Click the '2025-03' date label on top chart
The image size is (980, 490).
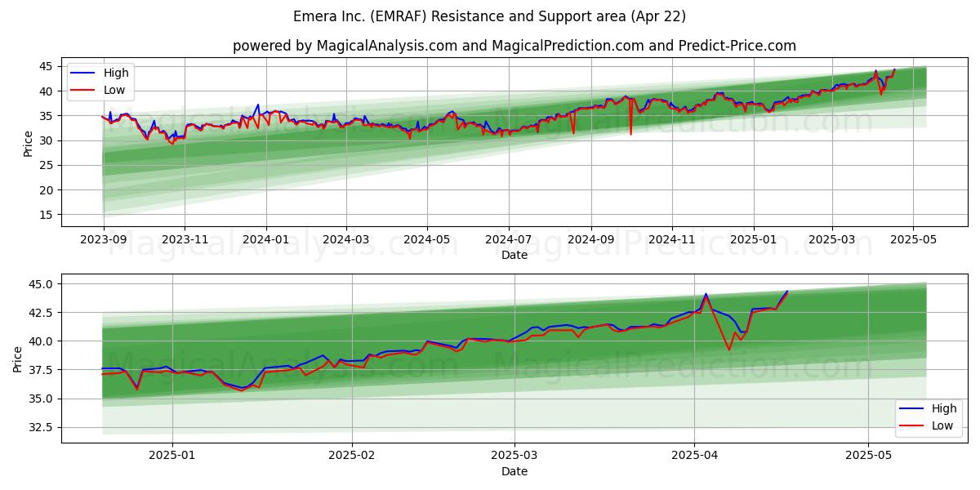[x=833, y=241]
